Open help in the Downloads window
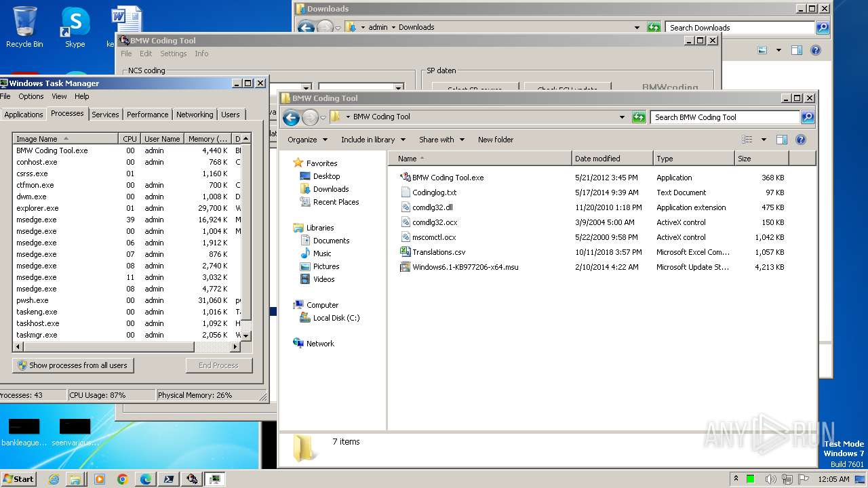 [x=816, y=50]
